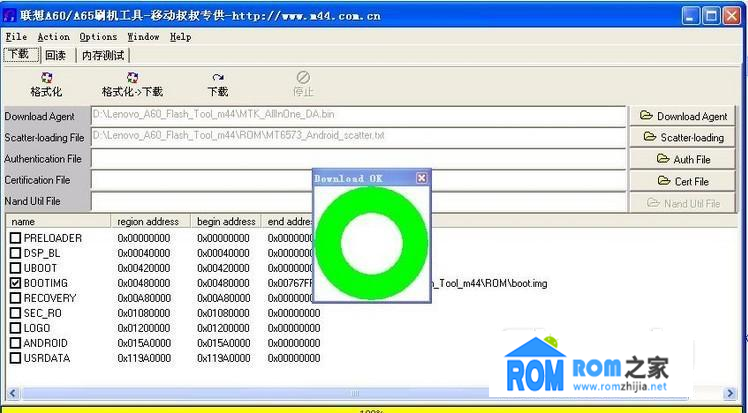Maximize the flash tool window
The image size is (748, 413).
coord(711,16)
